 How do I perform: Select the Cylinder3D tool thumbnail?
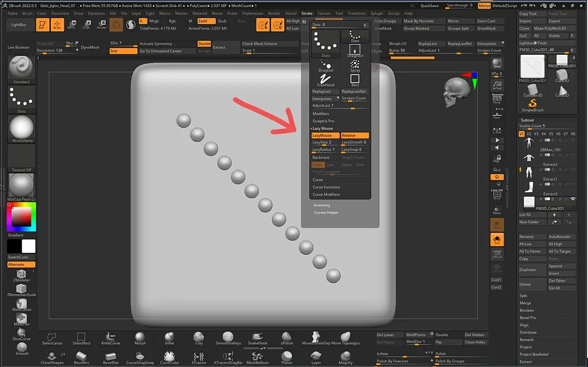coord(533,90)
